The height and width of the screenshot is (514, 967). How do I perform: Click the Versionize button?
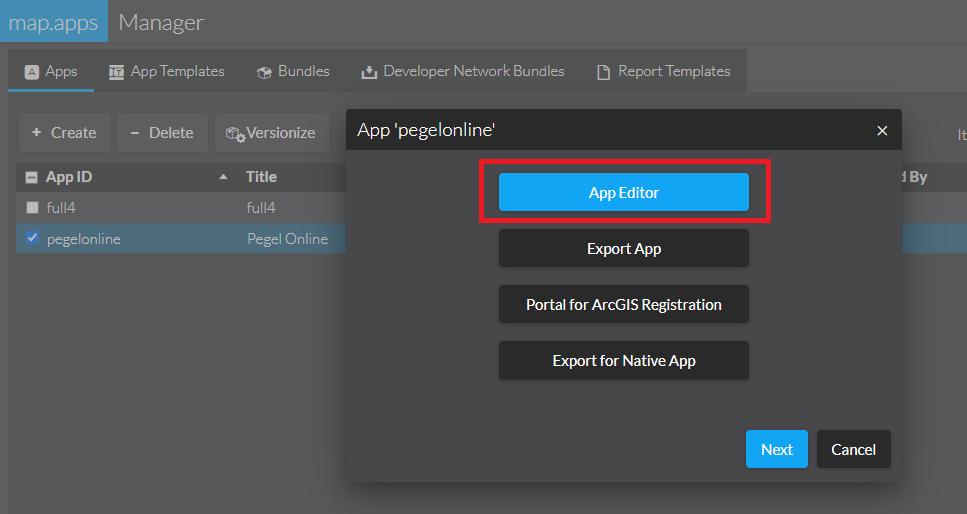tap(271, 132)
